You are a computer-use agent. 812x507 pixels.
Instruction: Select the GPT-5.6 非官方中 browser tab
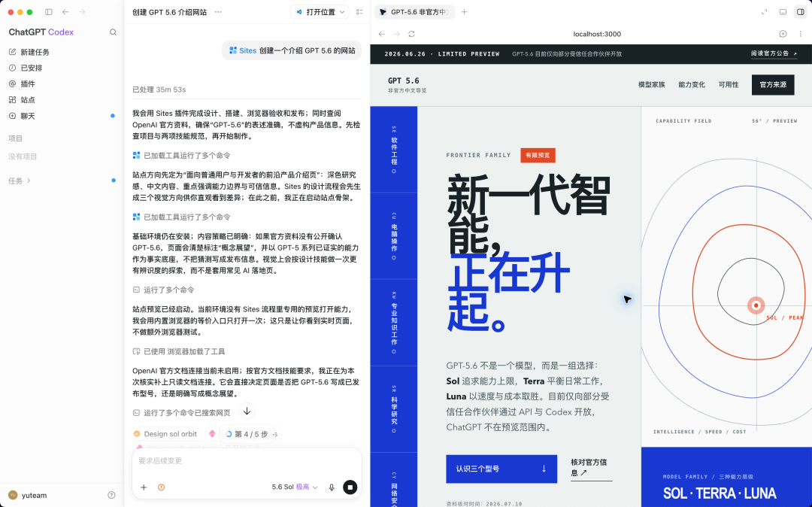[x=414, y=12]
